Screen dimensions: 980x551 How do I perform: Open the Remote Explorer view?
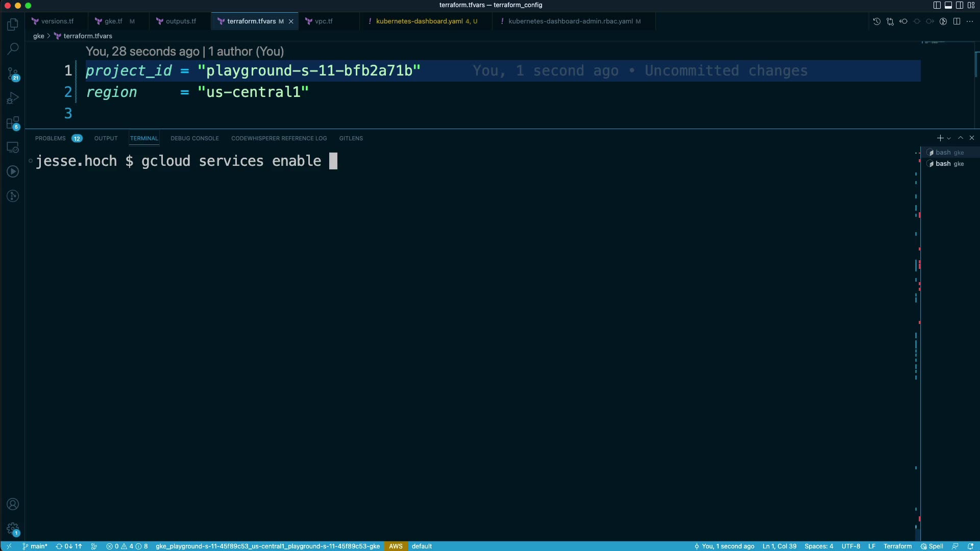[13, 147]
